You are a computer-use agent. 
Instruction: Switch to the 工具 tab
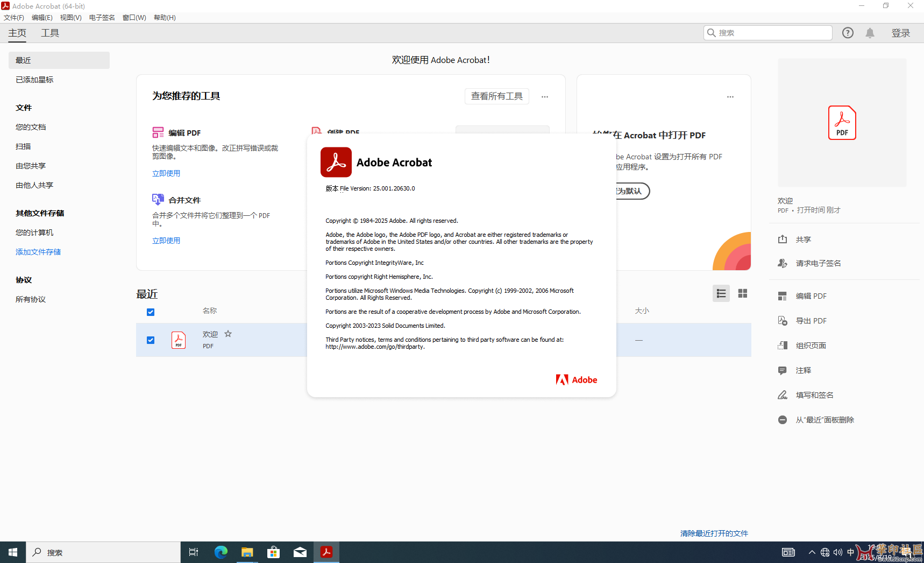[x=50, y=33]
